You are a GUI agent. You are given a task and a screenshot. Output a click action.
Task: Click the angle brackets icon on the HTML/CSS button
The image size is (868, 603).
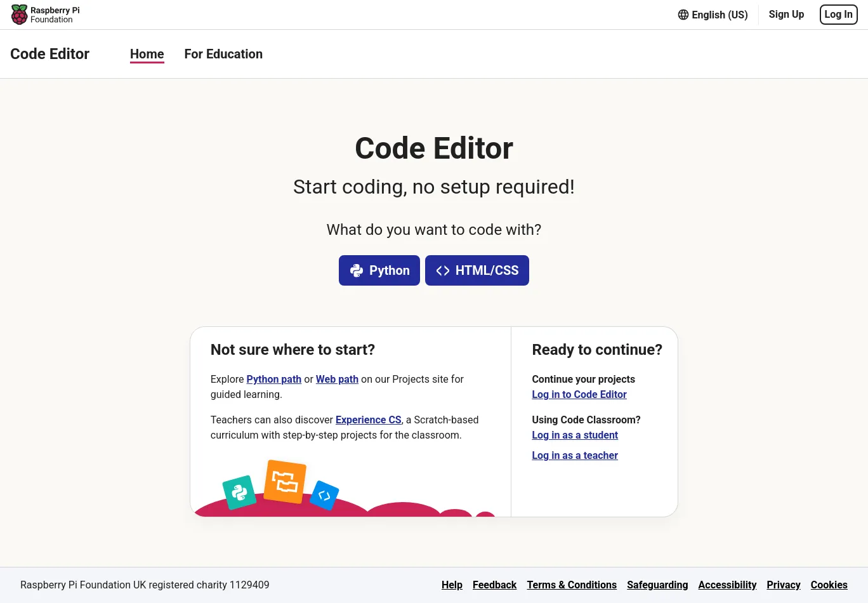[x=443, y=270]
